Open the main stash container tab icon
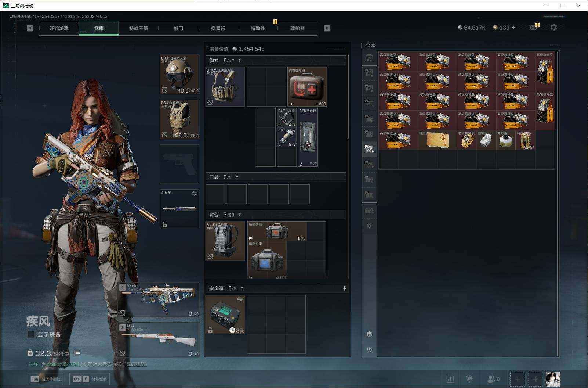 [x=369, y=58]
